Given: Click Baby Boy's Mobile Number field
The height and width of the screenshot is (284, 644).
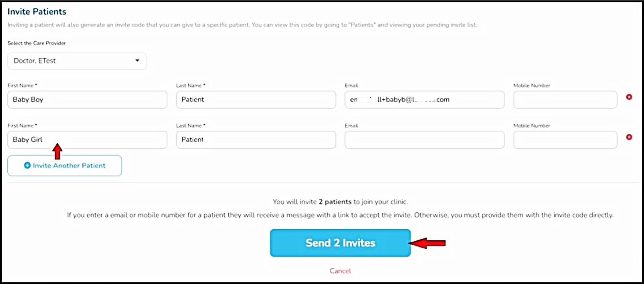Looking at the screenshot, I should (565, 100).
